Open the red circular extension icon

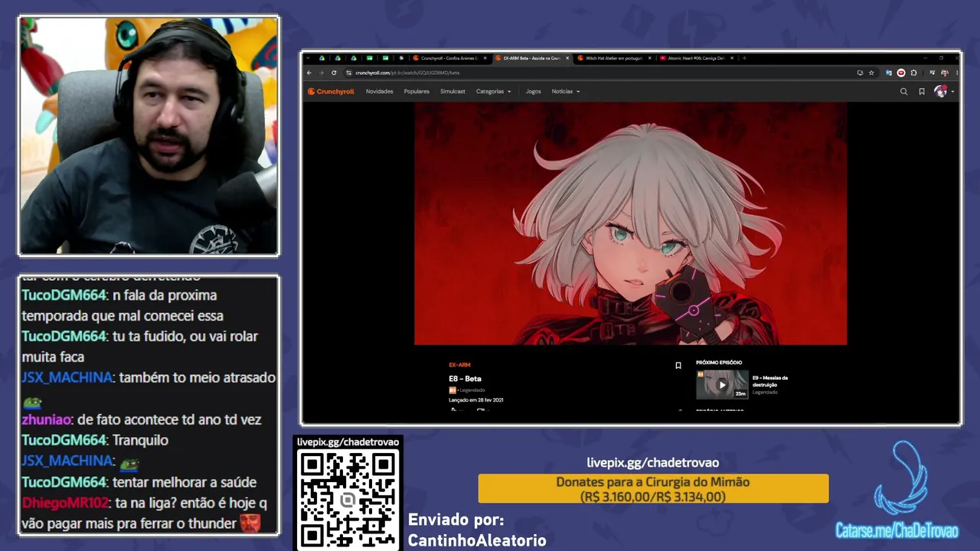coord(901,73)
